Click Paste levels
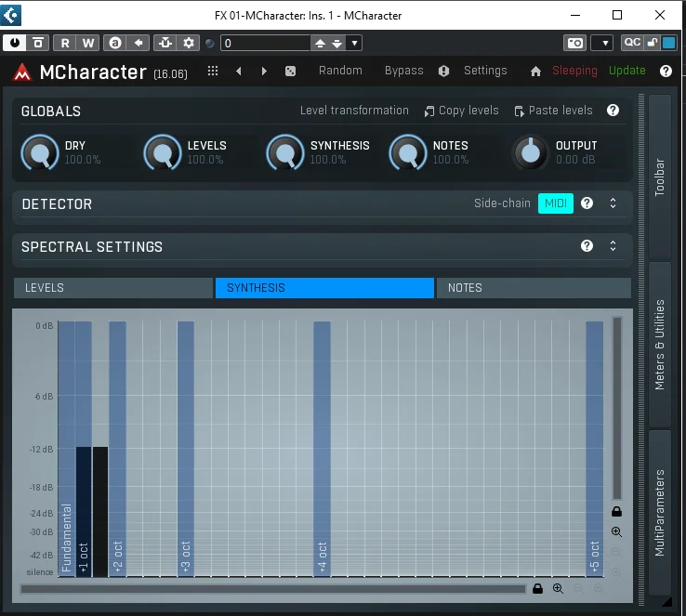 [x=553, y=111]
